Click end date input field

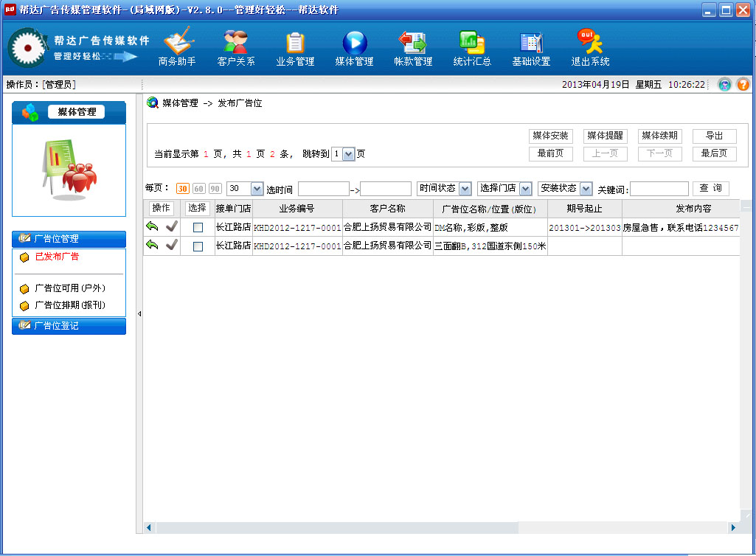[x=386, y=189]
